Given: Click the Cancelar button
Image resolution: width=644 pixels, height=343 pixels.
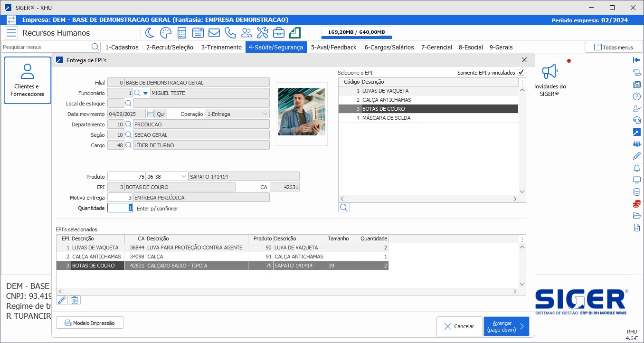Looking at the screenshot, I should point(459,326).
